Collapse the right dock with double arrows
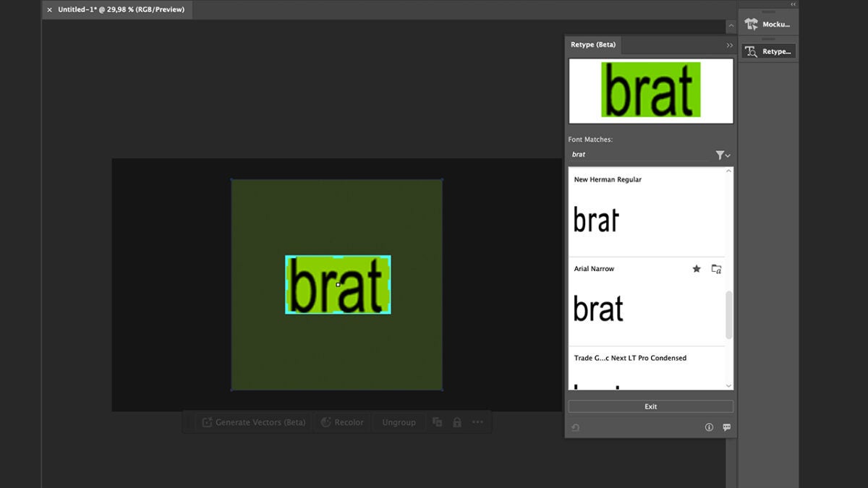The image size is (868, 488). pos(793,4)
